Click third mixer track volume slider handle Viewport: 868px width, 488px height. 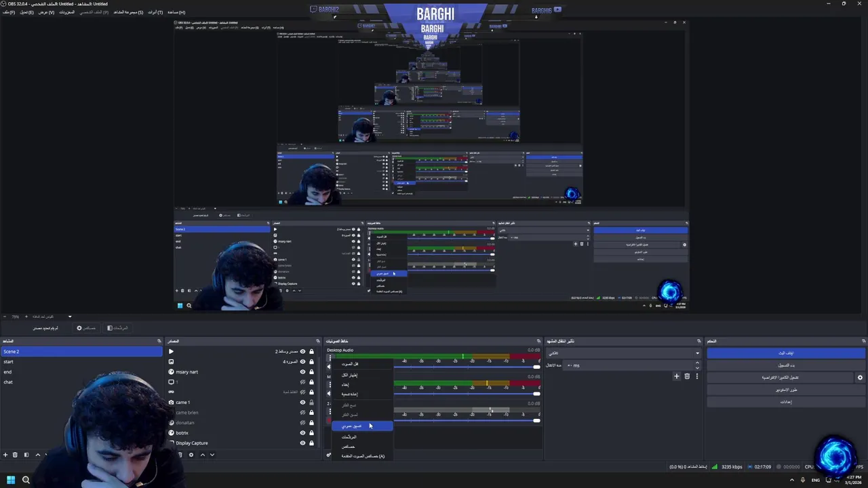pos(536,421)
